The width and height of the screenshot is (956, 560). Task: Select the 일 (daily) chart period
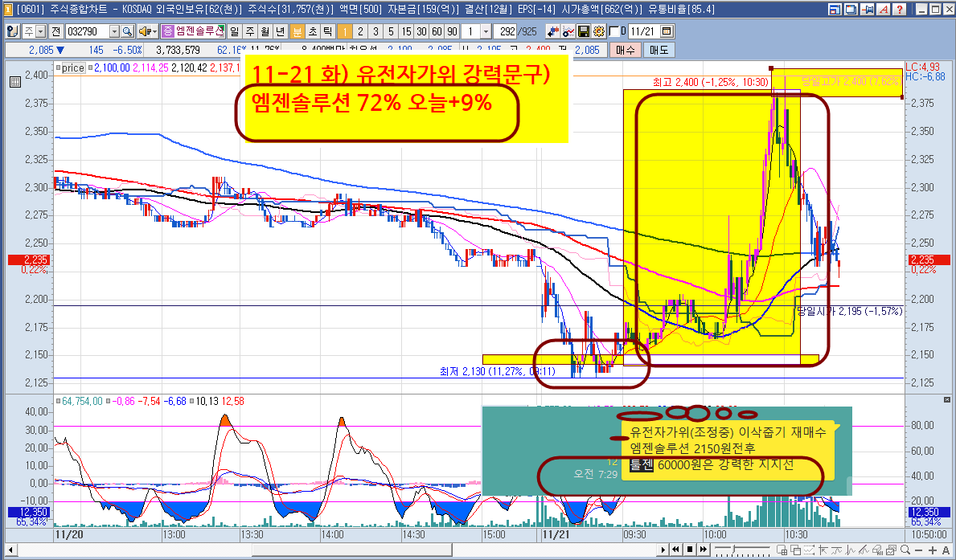click(x=234, y=31)
